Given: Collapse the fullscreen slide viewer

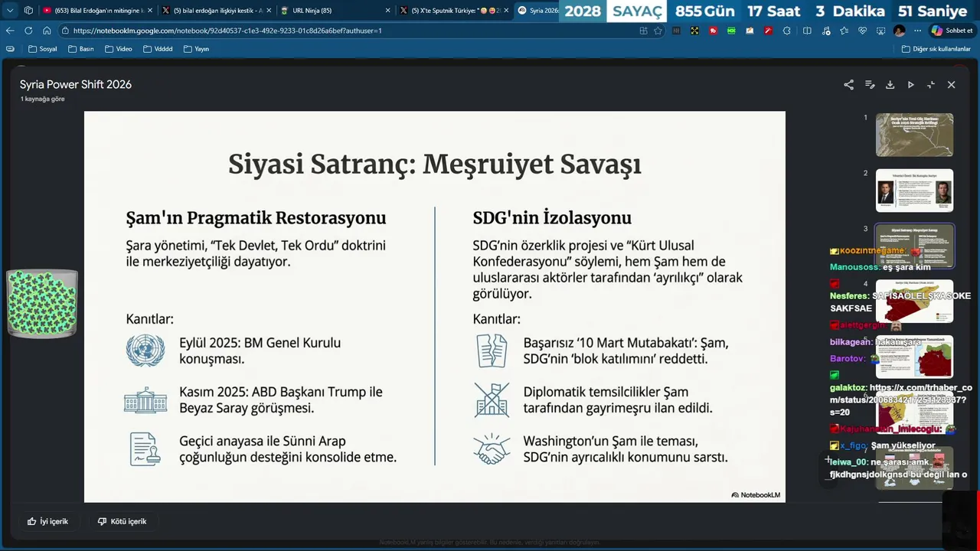Looking at the screenshot, I should point(931,85).
